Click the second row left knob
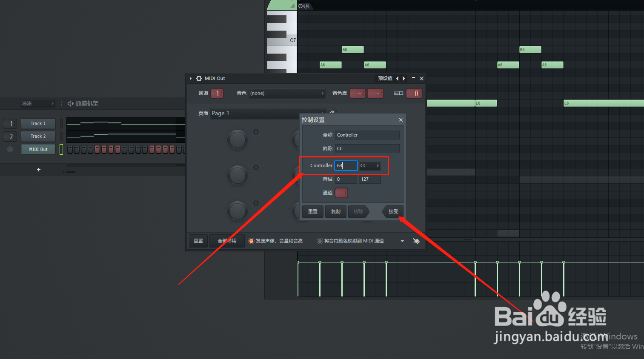This screenshot has width=644, height=359. [x=238, y=175]
